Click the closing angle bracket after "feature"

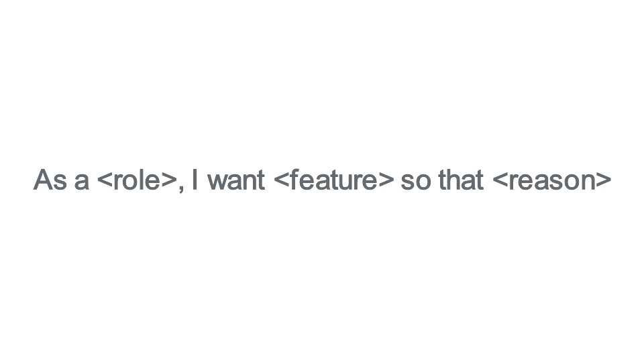(x=386, y=180)
